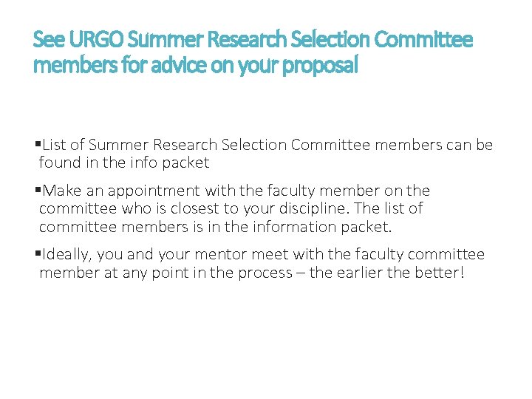Click the bullet marker before "Make an appointment"

38,191
